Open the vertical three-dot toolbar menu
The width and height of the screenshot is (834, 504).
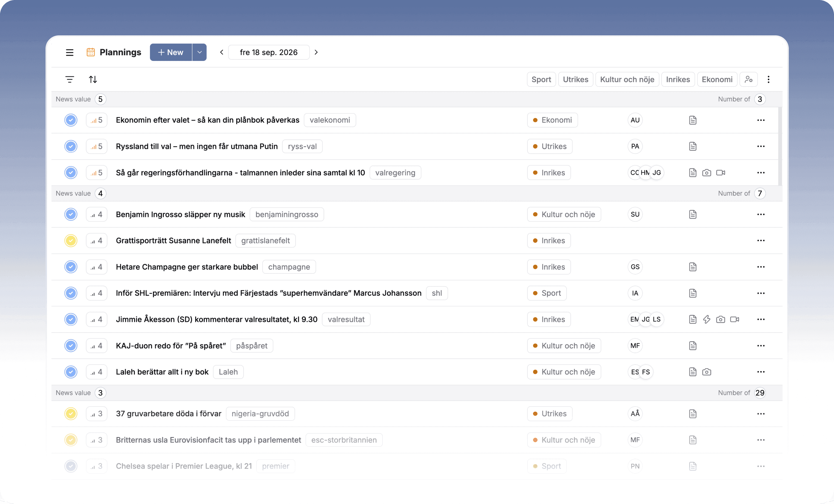coord(768,79)
